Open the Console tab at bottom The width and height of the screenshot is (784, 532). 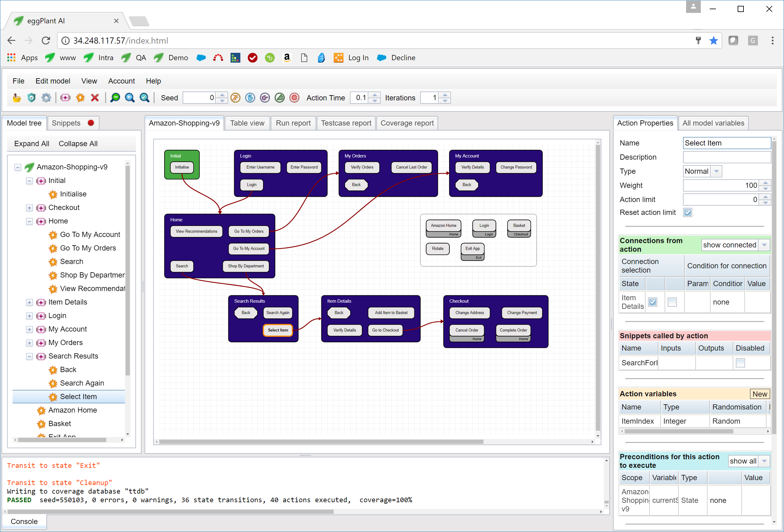point(24,522)
